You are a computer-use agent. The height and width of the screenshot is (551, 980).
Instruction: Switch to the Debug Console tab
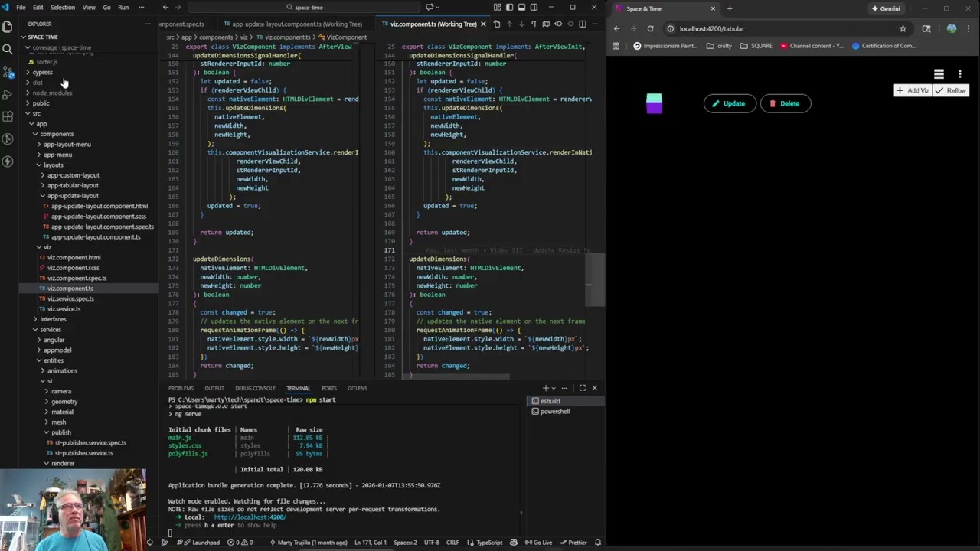click(x=255, y=388)
